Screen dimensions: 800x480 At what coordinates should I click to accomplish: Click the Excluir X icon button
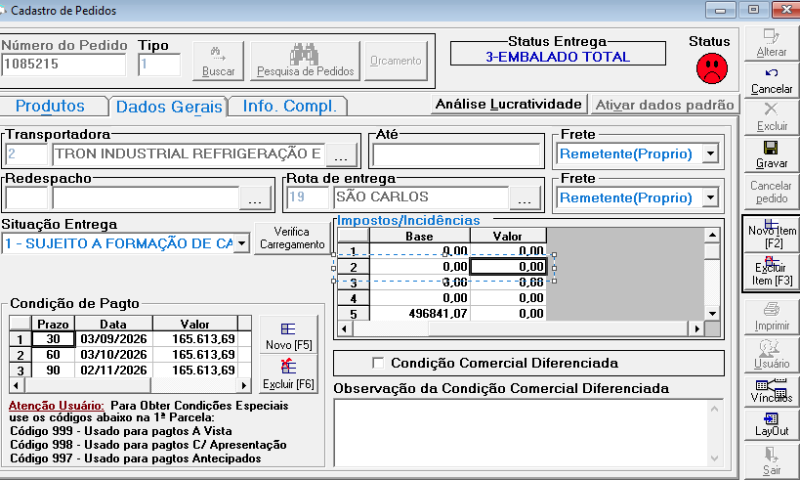(771, 118)
